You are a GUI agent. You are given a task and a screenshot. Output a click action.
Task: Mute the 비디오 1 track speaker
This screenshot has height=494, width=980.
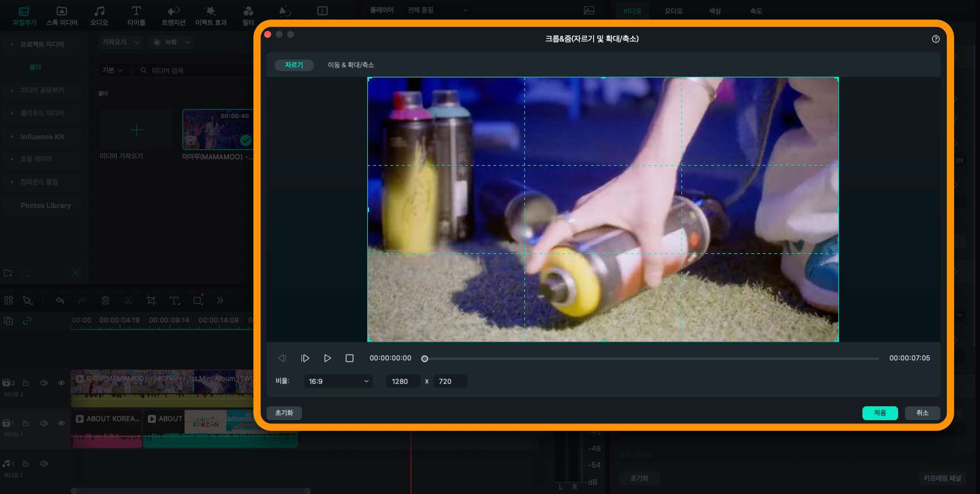click(44, 423)
